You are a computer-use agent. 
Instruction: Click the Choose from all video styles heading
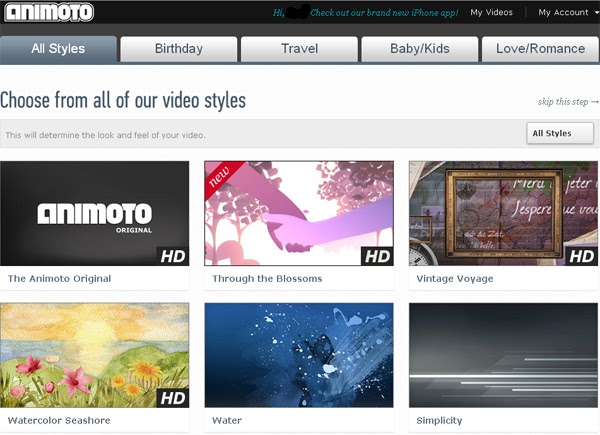123,101
